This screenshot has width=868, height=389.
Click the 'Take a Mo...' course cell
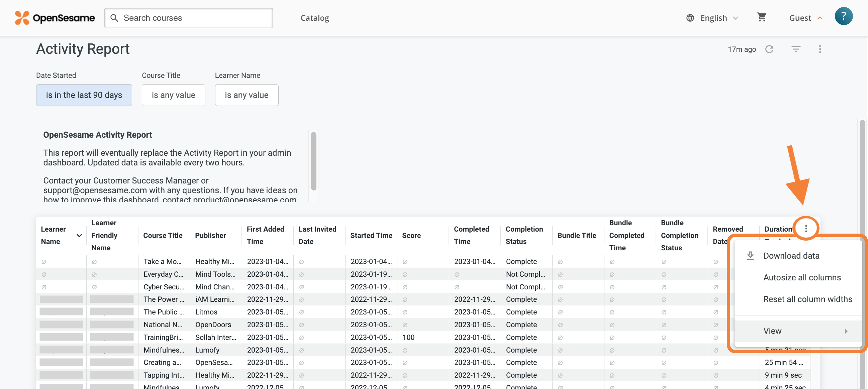click(164, 261)
